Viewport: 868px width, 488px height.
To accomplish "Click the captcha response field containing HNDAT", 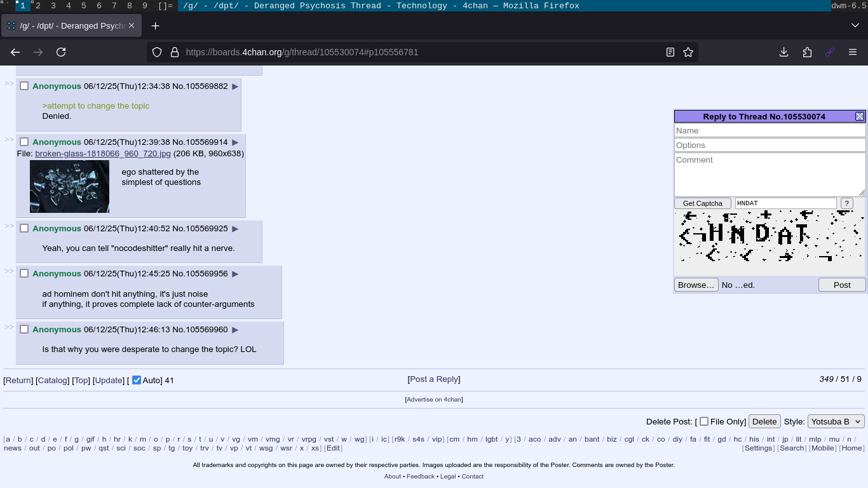I will 786,203.
